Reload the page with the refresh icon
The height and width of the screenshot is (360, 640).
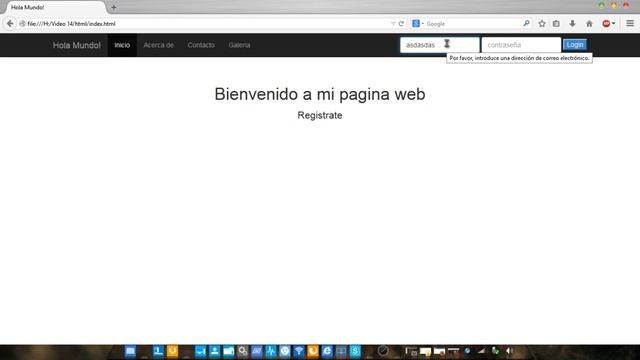tap(401, 24)
